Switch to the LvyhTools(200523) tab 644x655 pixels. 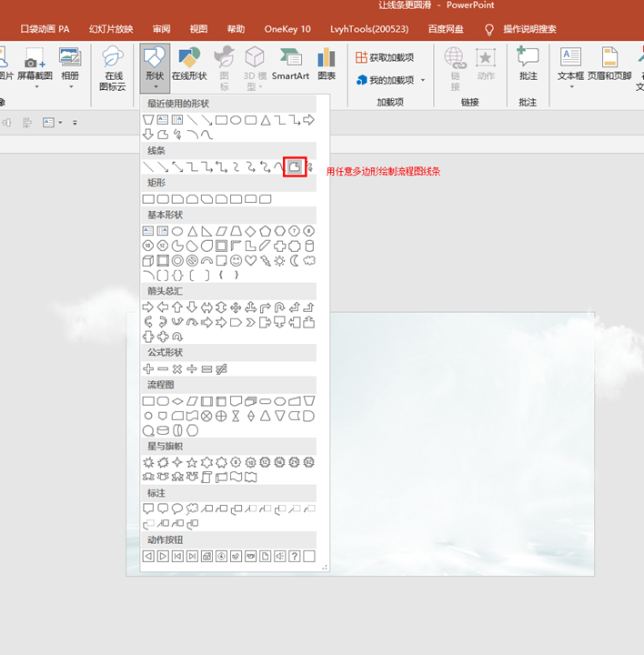point(369,29)
